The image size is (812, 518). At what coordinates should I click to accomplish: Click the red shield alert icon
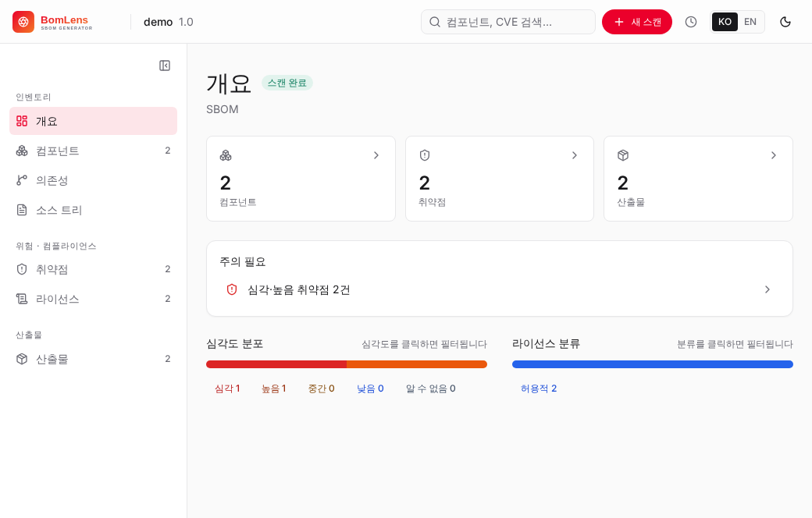tap(232, 289)
